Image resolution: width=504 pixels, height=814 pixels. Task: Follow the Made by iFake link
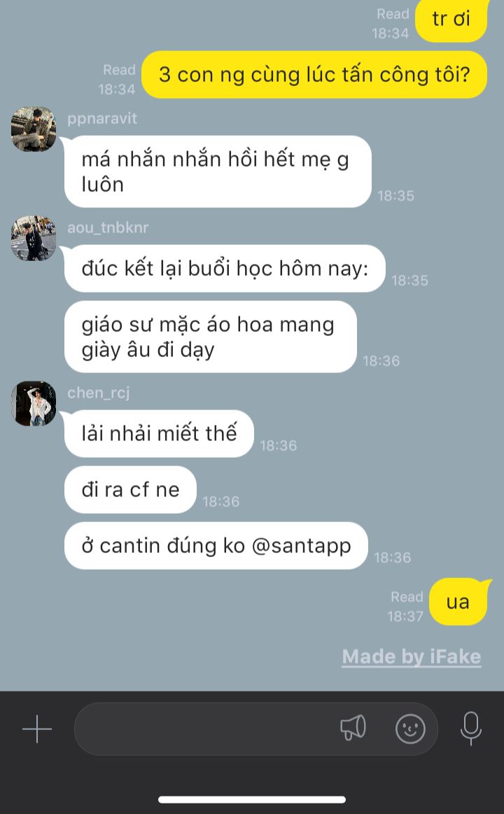[x=412, y=657]
